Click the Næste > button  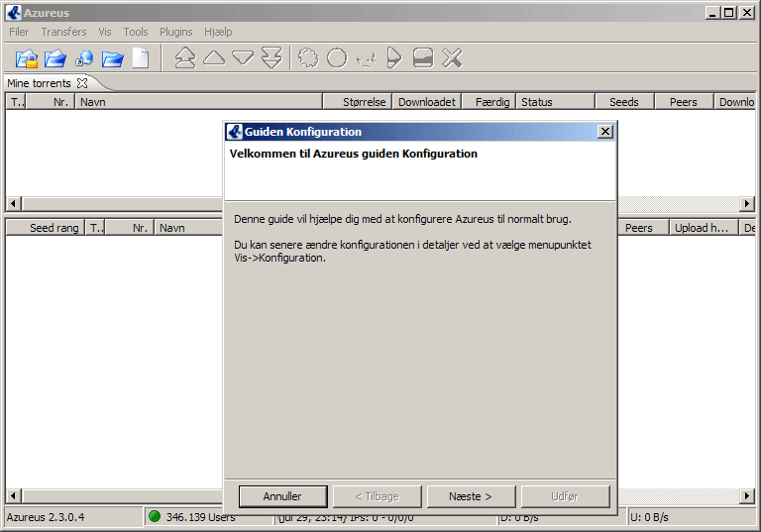pos(471,496)
